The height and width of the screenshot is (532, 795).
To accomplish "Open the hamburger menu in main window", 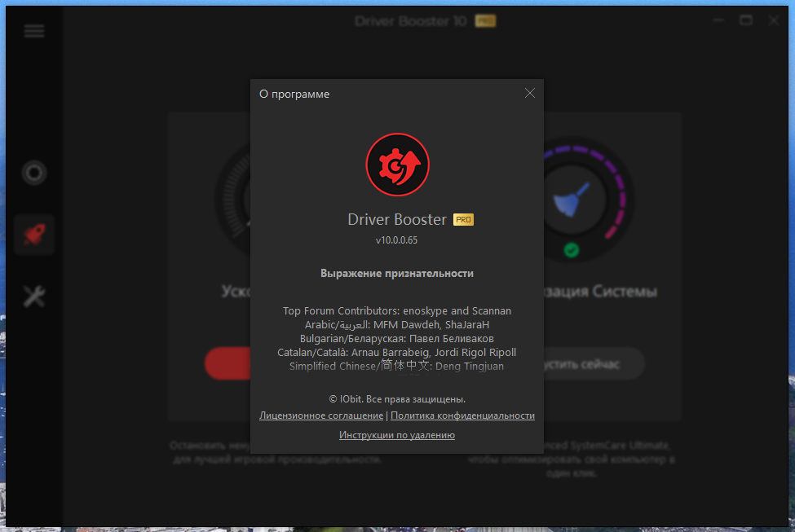I will [34, 32].
